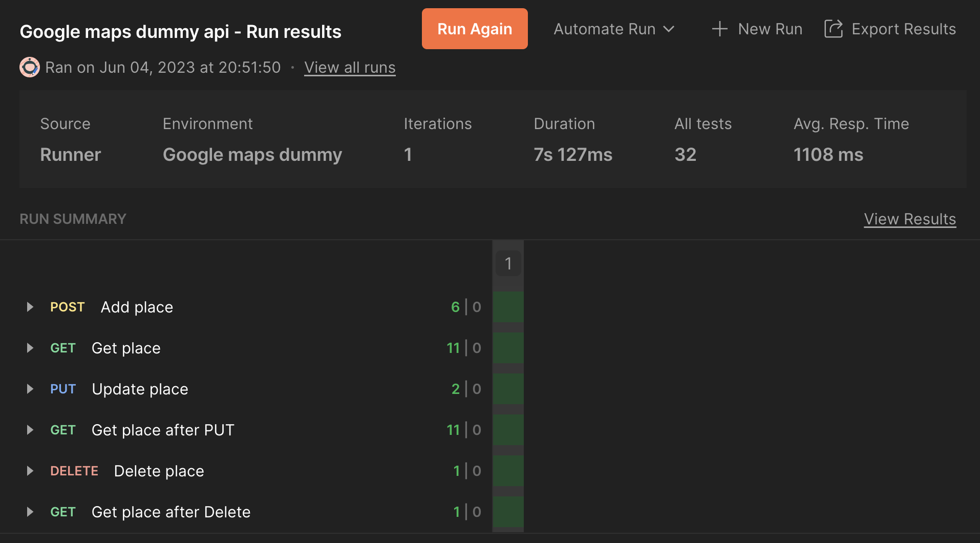Click the 'Get place after PUT' name
The height and width of the screenshot is (543, 980).
click(163, 430)
